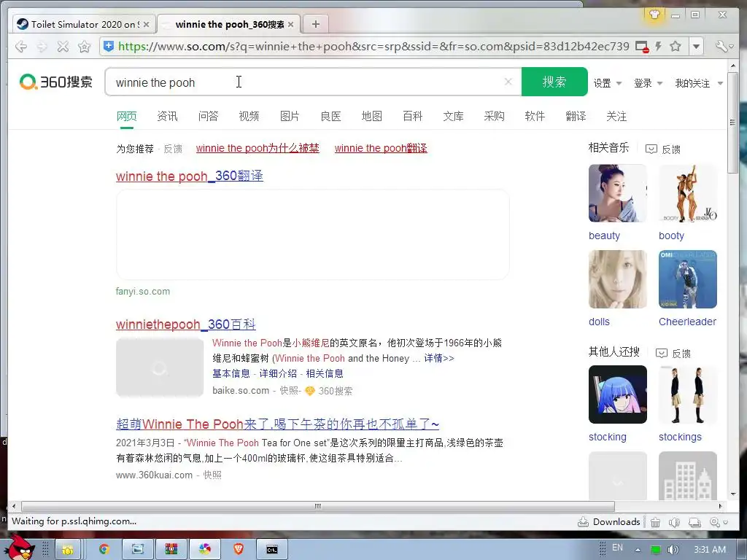Open Downloads in status bar
747x560 pixels.
point(609,522)
